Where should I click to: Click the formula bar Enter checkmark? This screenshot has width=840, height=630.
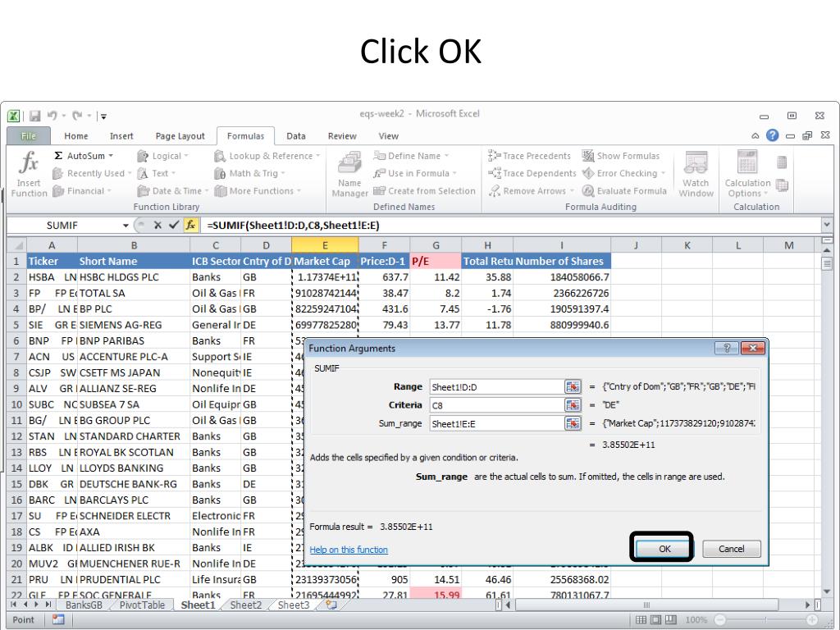(x=174, y=225)
